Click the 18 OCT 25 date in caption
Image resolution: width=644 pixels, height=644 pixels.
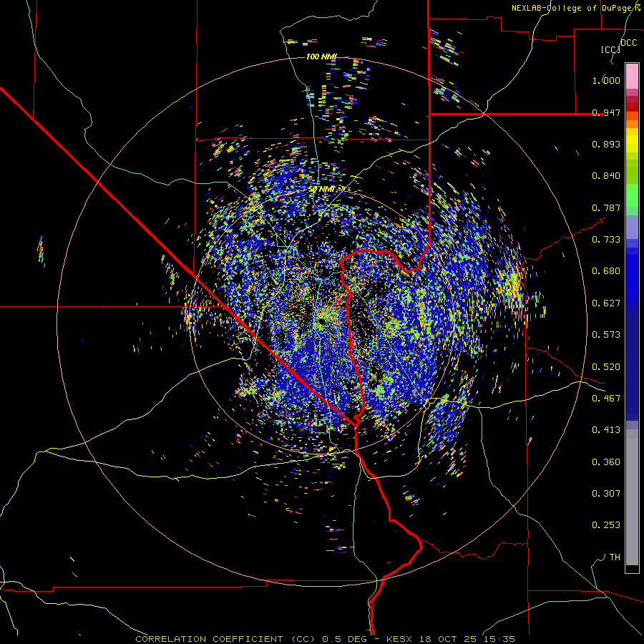point(447,639)
